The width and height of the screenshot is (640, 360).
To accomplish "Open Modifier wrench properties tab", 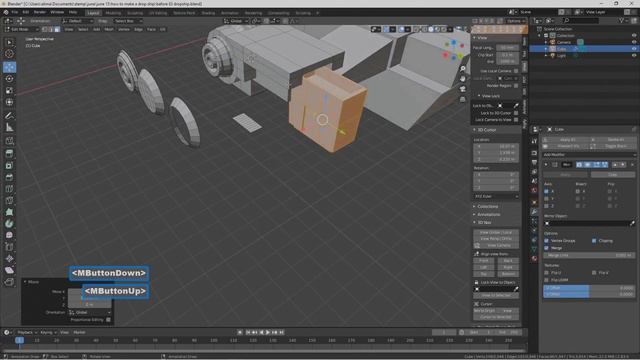I will 534,212.
